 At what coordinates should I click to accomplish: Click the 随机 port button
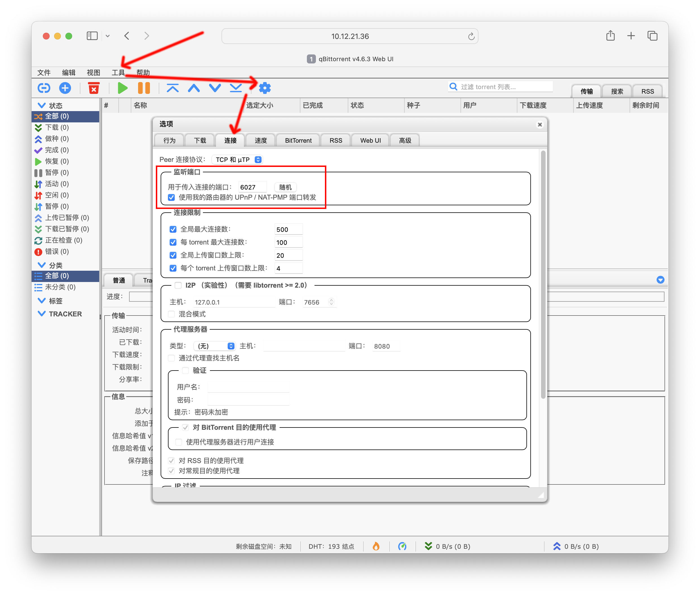click(285, 187)
